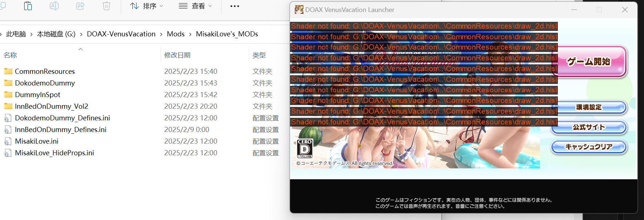Expand chevron between 此电脑 and 本地磁盘
This screenshot has width=644, height=220.
click(x=31, y=34)
